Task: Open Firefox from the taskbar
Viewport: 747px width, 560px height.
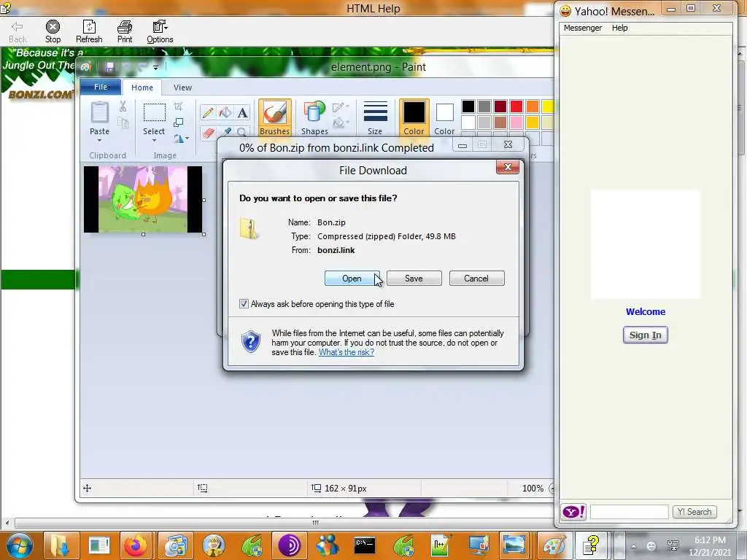Action: tap(136, 545)
